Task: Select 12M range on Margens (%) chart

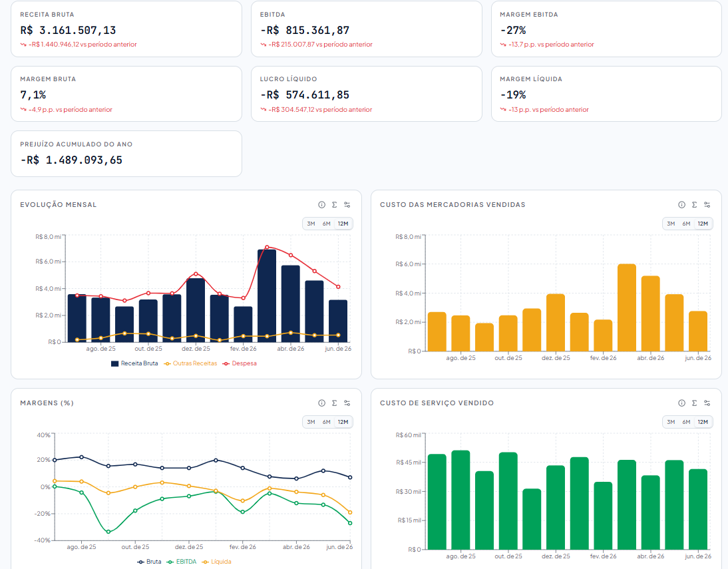Action: [x=343, y=422]
